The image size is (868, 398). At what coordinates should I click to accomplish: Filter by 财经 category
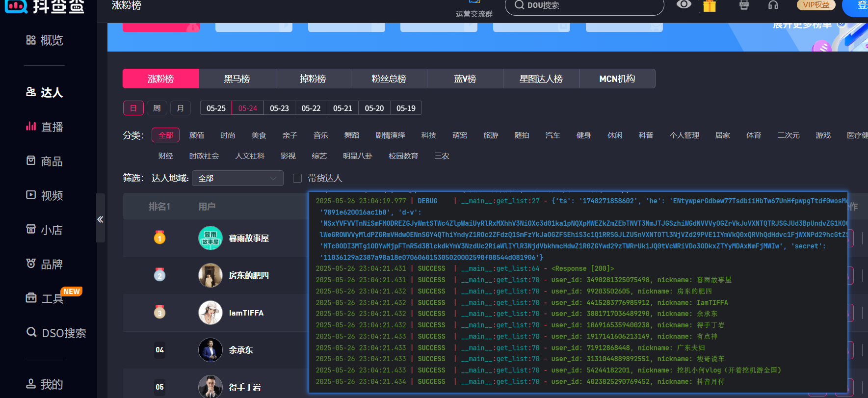[166, 156]
